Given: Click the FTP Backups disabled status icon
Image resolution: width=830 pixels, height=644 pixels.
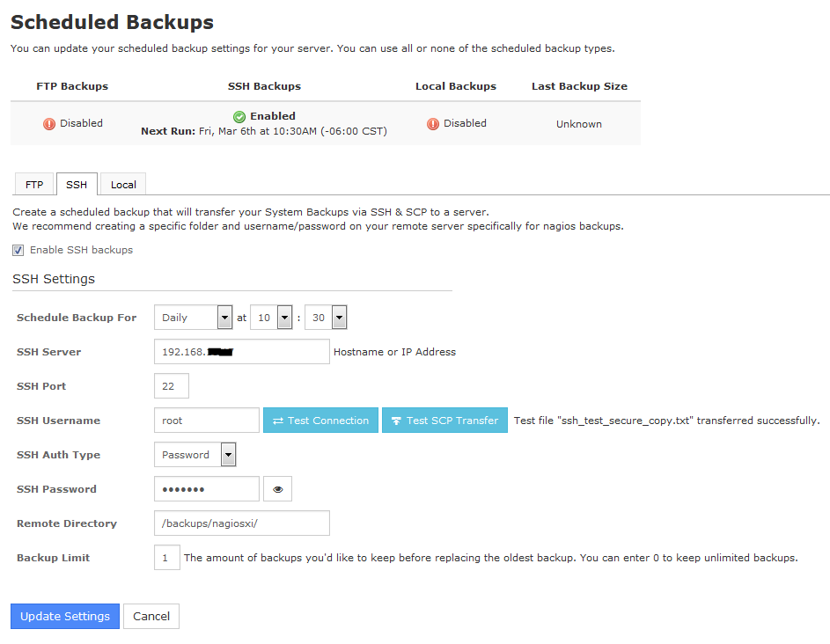Looking at the screenshot, I should [49, 124].
